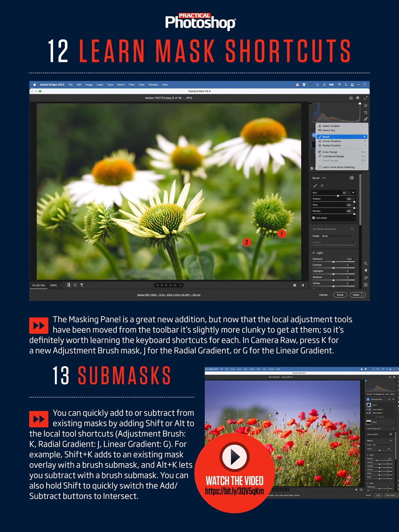Image resolution: width=399 pixels, height=532 pixels.
Task: Open the Adobe RGB workflow options link
Action: [169, 295]
